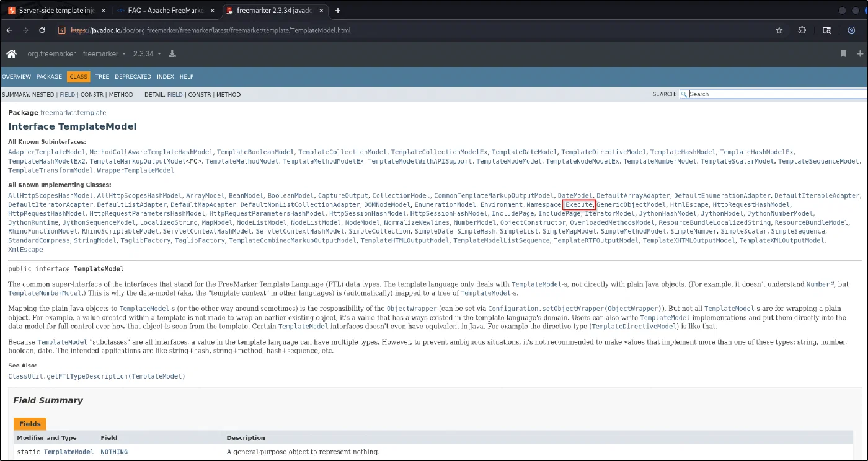This screenshot has height=461, width=868.
Task: Close the FAQ - Apache FreeMarker tab
Action: 213,11
